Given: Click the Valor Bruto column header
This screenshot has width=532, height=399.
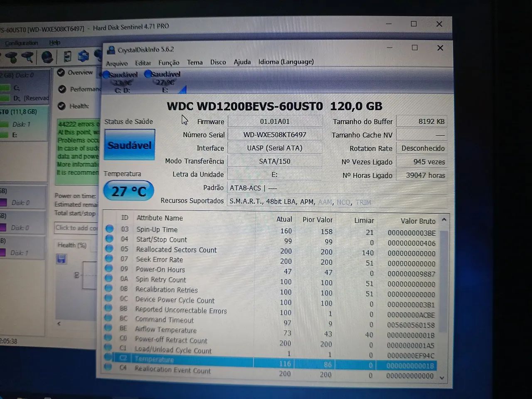Looking at the screenshot, I should (418, 221).
